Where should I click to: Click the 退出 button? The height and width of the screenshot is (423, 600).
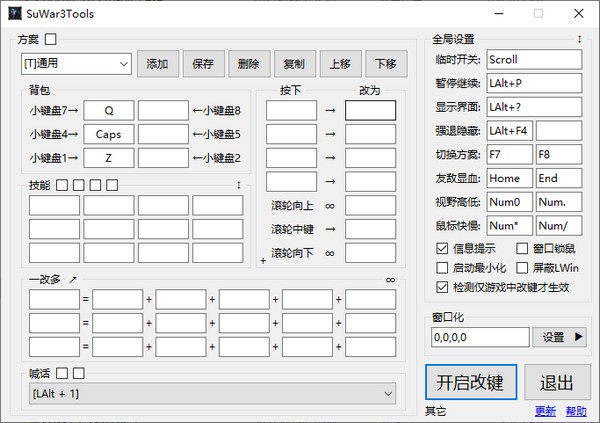[x=557, y=382]
